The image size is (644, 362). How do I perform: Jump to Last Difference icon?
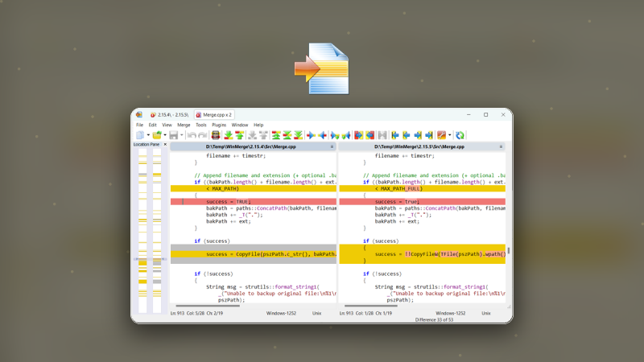pyautogui.click(x=298, y=135)
